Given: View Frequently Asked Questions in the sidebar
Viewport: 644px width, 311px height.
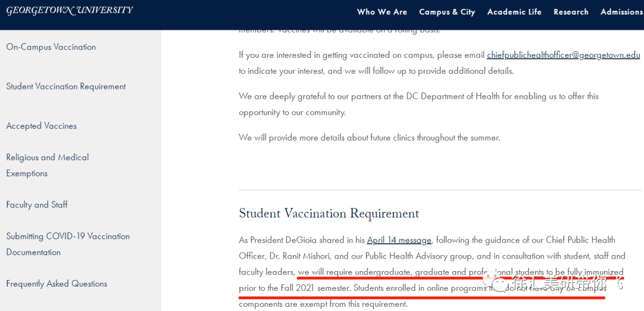Looking at the screenshot, I should [57, 284].
